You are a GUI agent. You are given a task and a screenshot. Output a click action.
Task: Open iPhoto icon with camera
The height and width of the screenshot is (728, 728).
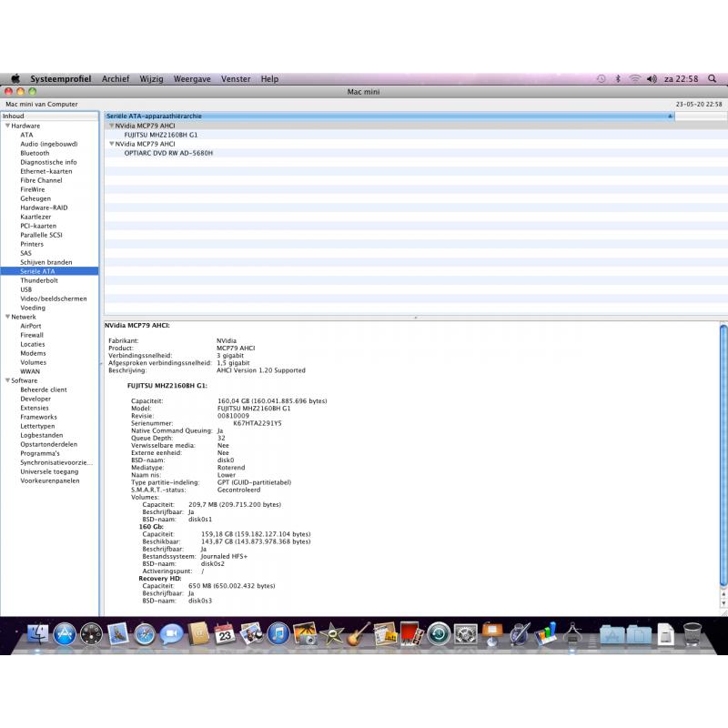coord(305,634)
